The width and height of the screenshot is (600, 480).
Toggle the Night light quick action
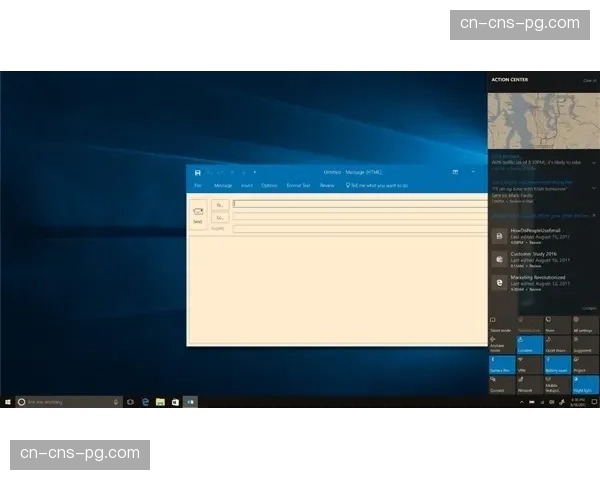pyautogui.click(x=585, y=385)
